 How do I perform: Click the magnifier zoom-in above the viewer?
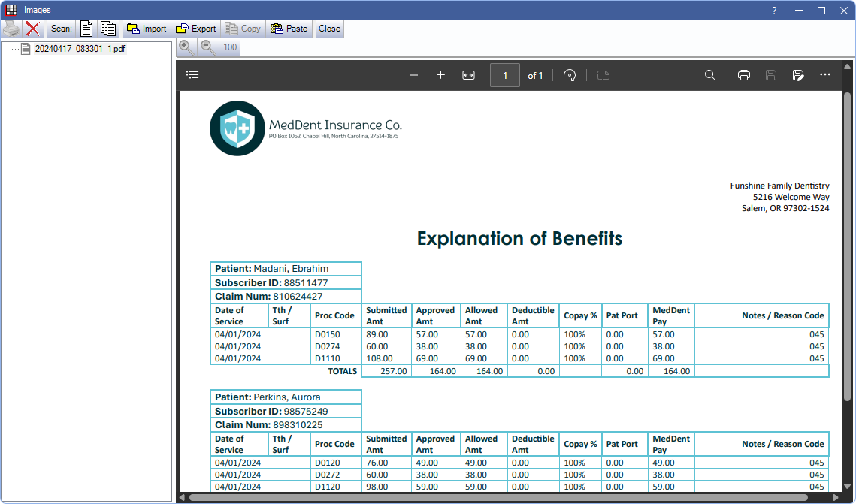[186, 47]
